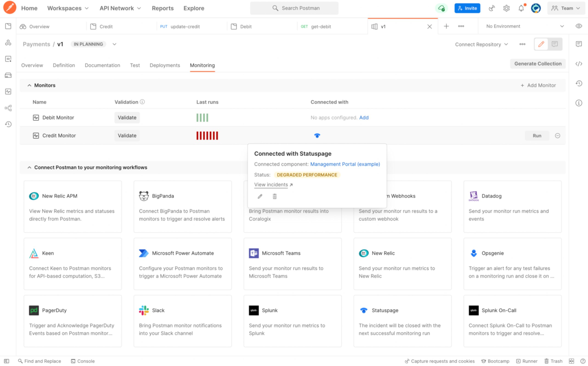Screen dimensions: 588x366
Task: Open Flows icon in the left sidebar
Action: pos(8,108)
